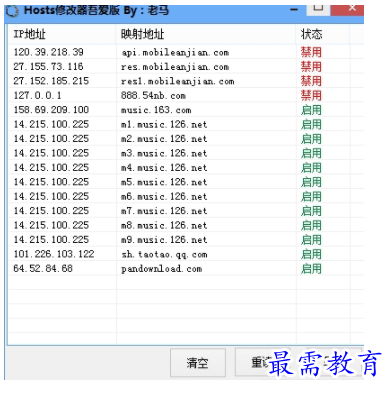
Task: Click the 清空 button
Action: coord(198,362)
